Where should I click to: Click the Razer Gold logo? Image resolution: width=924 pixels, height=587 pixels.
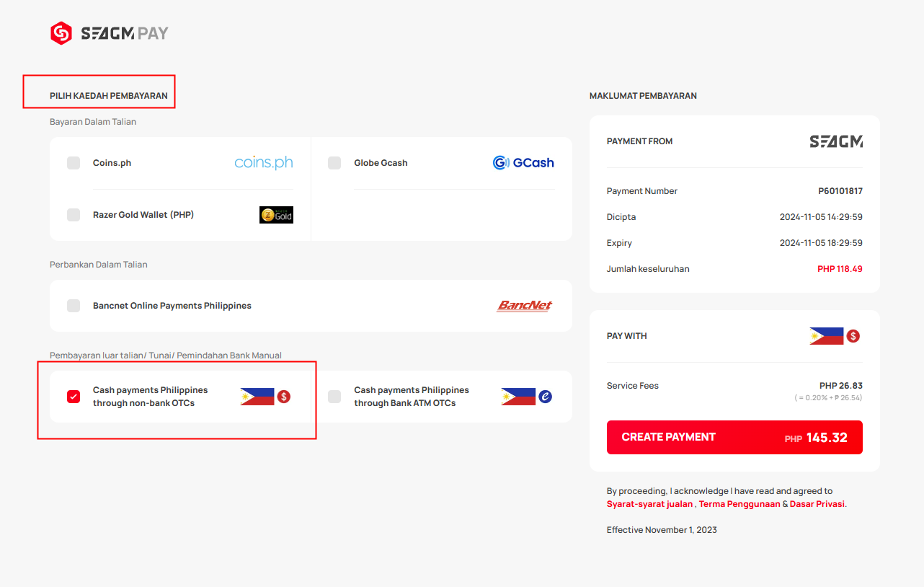coord(276,215)
